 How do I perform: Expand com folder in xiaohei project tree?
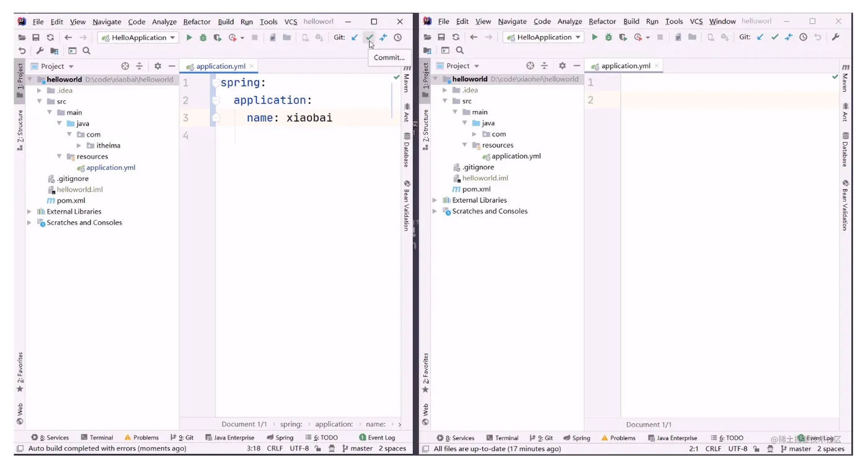click(x=474, y=135)
